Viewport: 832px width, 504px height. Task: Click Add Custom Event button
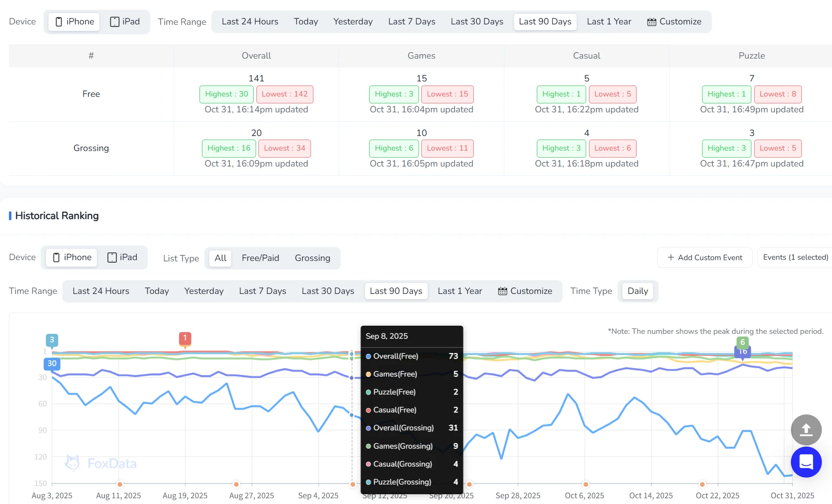(x=705, y=257)
